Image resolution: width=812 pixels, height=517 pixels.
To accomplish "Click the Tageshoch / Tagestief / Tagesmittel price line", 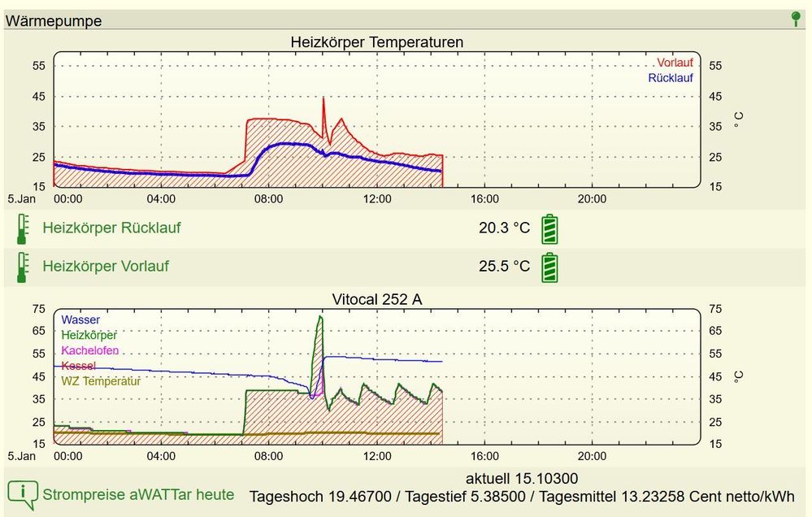I will click(x=522, y=497).
